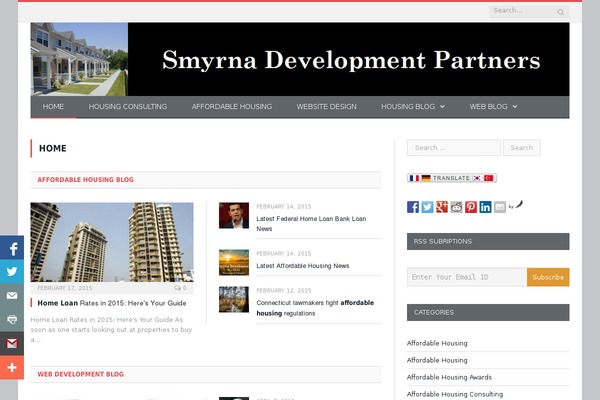Open Affordable Housing Awards category link

pos(449,377)
